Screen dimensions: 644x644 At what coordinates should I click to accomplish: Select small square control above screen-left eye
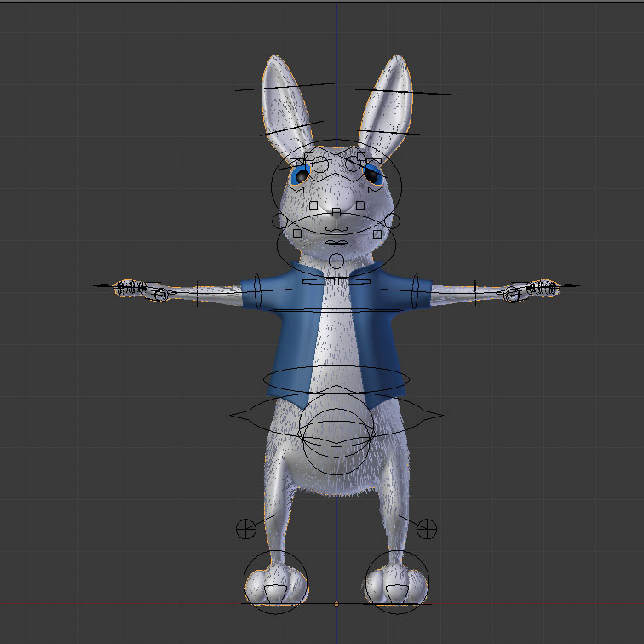(x=309, y=158)
